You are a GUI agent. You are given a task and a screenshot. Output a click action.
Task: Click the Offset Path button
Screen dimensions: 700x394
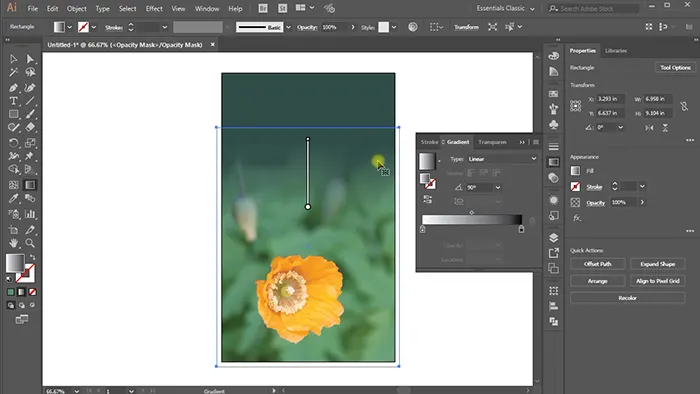597,264
